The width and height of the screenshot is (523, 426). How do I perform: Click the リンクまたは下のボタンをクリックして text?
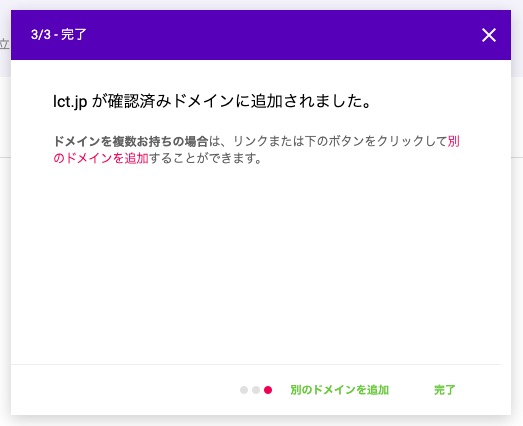pos(340,141)
